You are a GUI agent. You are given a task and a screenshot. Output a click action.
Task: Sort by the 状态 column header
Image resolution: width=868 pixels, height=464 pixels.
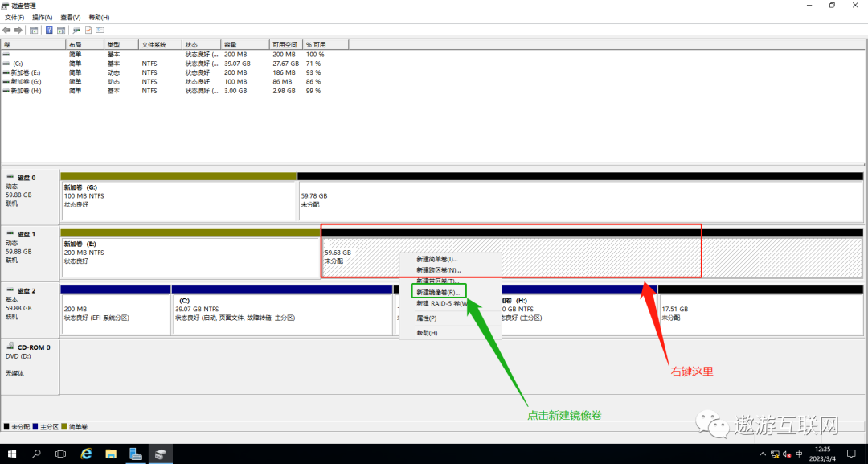point(202,44)
